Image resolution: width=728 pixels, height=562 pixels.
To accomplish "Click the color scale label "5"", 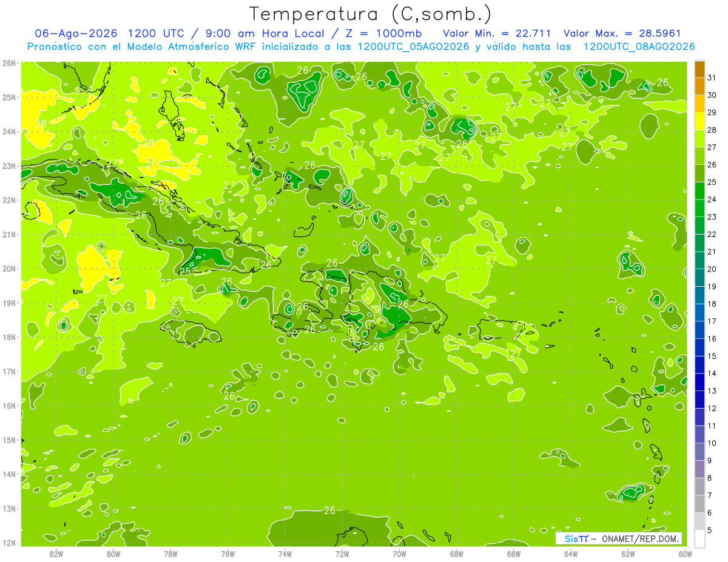I will (710, 530).
